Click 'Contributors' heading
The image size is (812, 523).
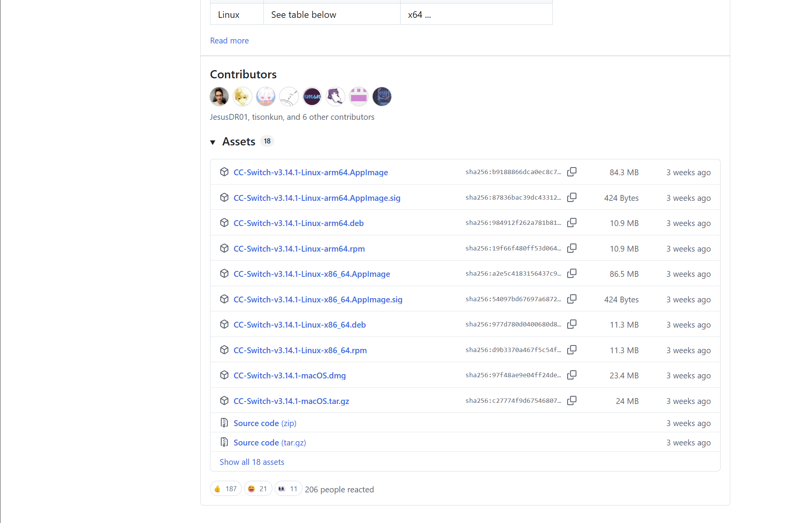click(243, 74)
